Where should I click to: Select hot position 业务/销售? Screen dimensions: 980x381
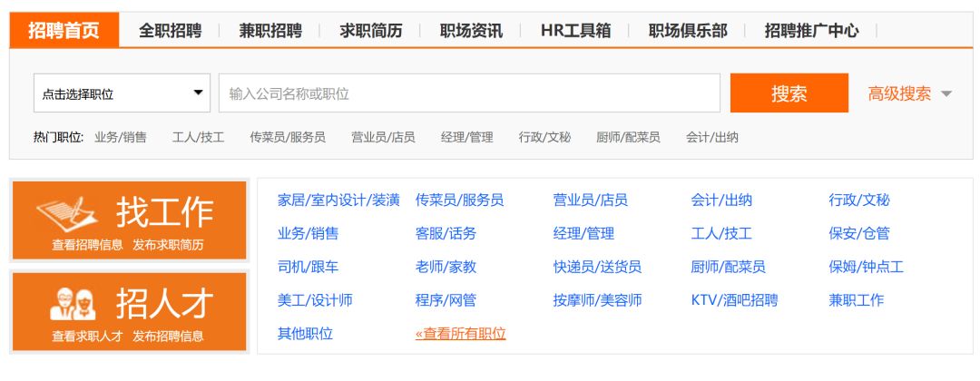tap(121, 137)
